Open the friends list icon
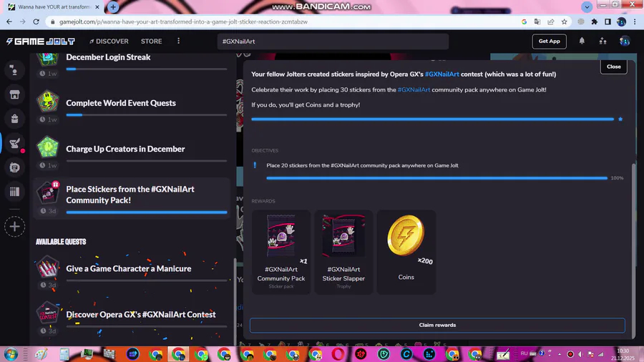This screenshot has width=644, height=362. click(603, 41)
